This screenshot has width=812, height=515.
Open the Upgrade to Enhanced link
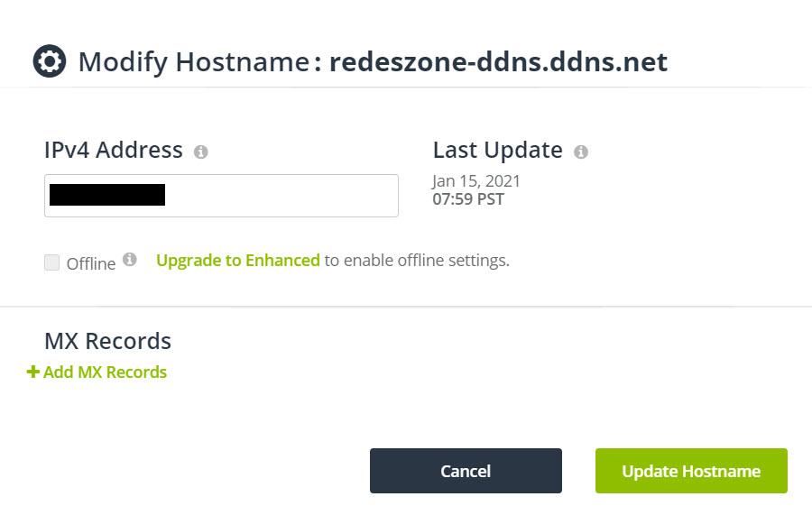click(238, 261)
